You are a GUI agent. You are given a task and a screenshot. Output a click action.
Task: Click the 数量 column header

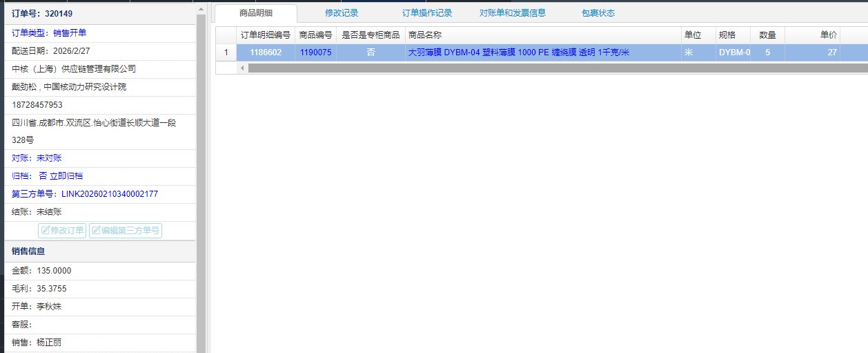pyautogui.click(x=767, y=35)
